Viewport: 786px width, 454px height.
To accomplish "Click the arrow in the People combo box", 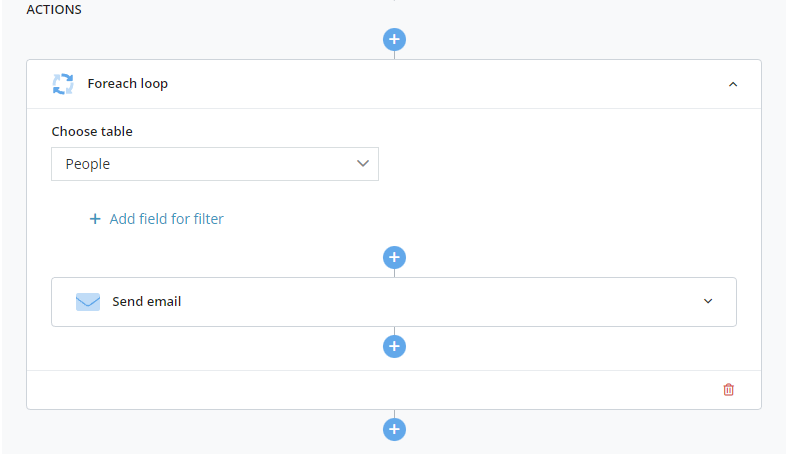I will pos(363,163).
